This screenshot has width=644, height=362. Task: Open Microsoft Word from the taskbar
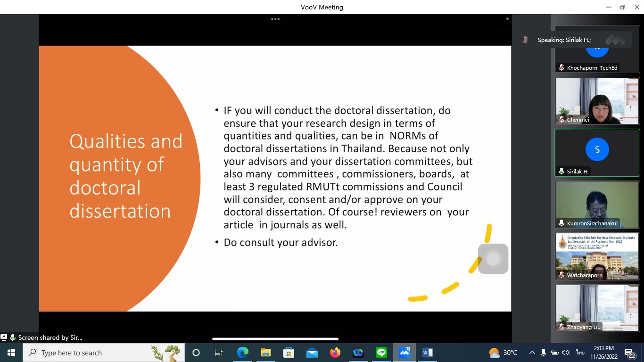coord(428,353)
